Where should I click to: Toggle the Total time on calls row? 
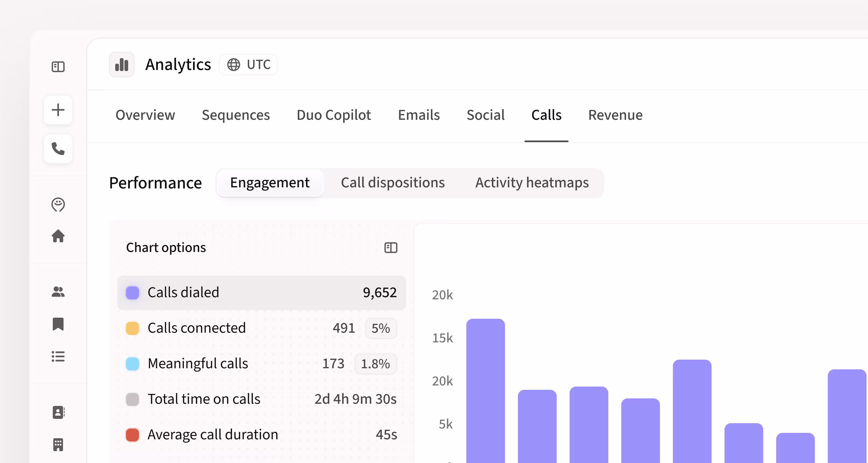click(x=261, y=399)
